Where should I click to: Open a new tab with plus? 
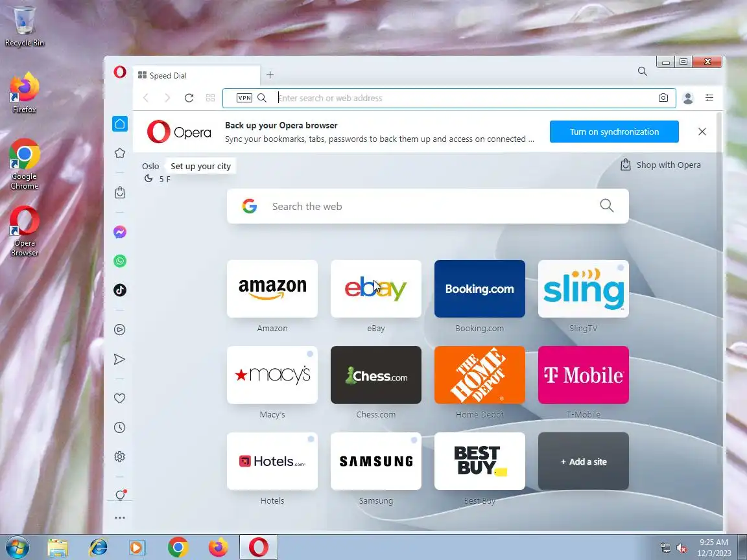pos(270,75)
